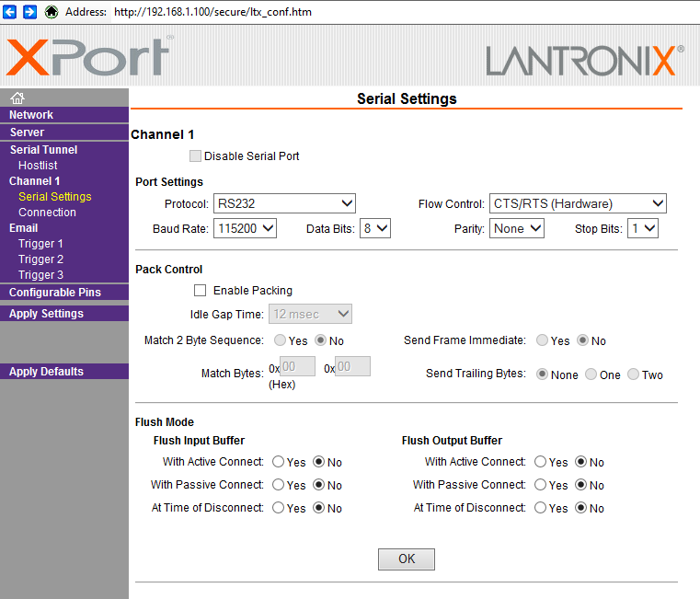Open the Data Bits dropdown
700x599 pixels.
tap(375, 228)
